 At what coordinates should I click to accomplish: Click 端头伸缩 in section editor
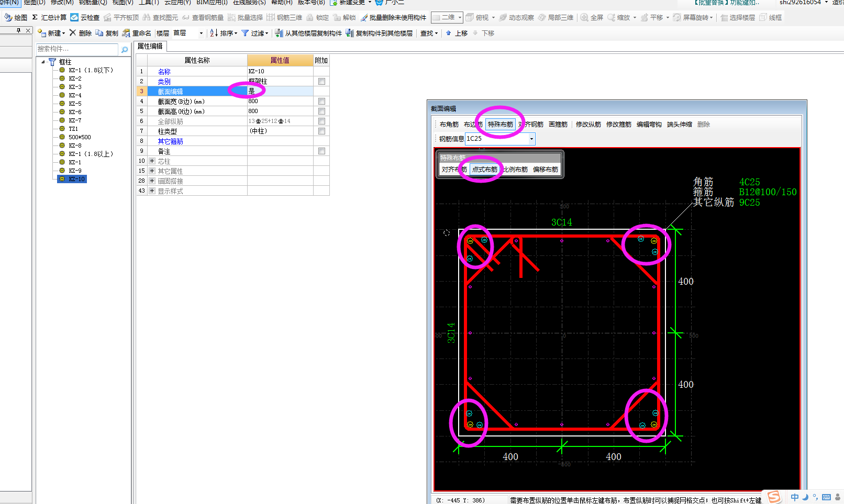pos(680,125)
